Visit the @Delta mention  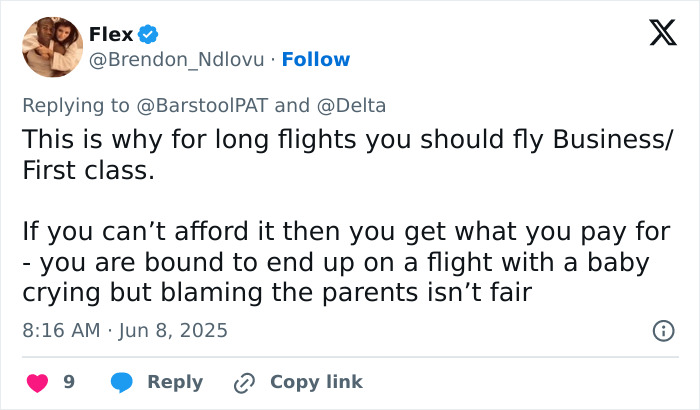(x=352, y=105)
